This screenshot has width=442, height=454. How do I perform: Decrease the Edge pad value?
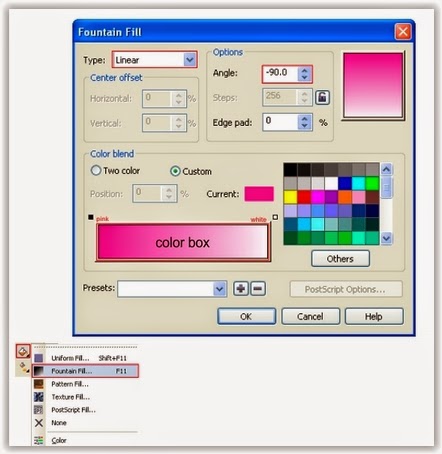tap(304, 126)
